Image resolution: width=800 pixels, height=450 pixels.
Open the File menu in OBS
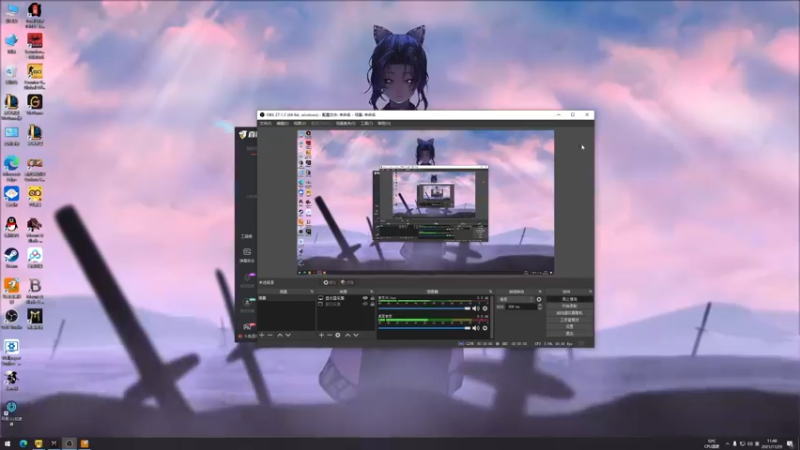(x=265, y=123)
